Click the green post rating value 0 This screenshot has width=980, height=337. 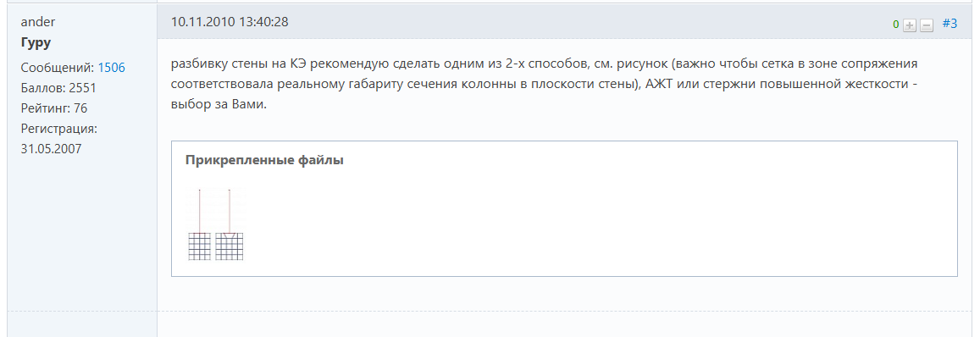[895, 25]
